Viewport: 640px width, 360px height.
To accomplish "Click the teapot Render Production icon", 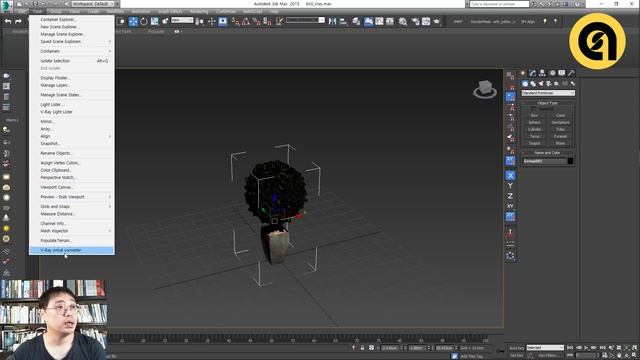I will (x=436, y=21).
